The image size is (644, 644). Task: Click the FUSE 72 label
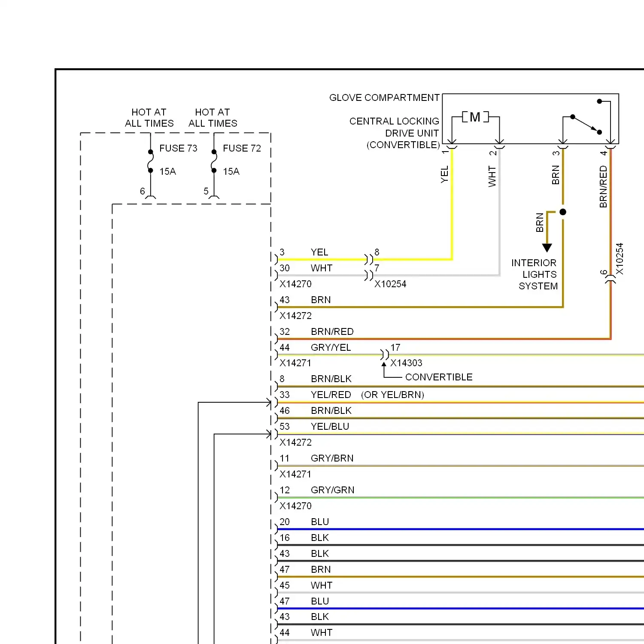click(x=242, y=148)
